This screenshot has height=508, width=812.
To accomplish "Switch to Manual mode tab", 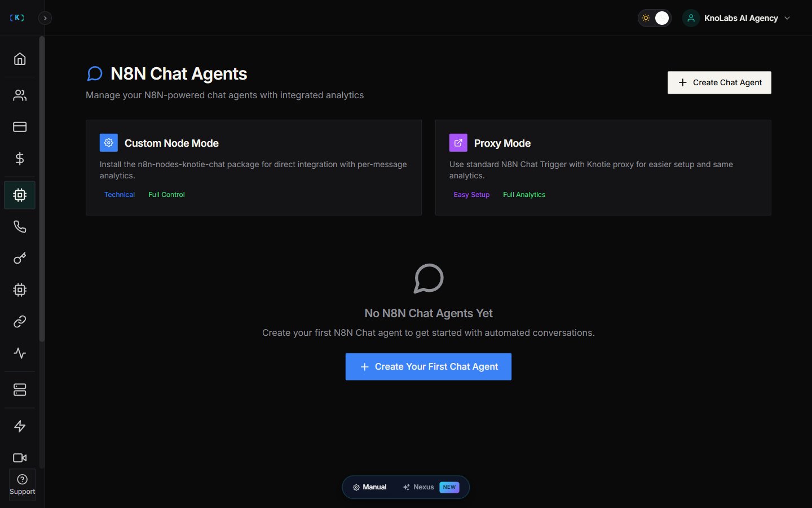I will click(x=370, y=487).
